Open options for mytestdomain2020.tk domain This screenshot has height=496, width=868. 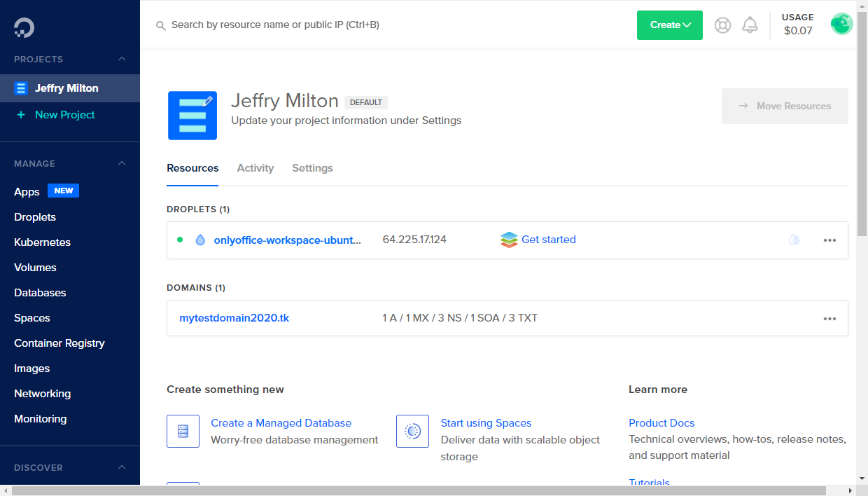coord(829,318)
